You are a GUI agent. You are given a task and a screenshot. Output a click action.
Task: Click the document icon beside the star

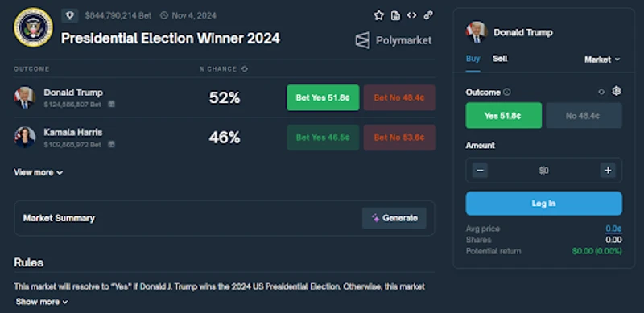click(x=395, y=15)
